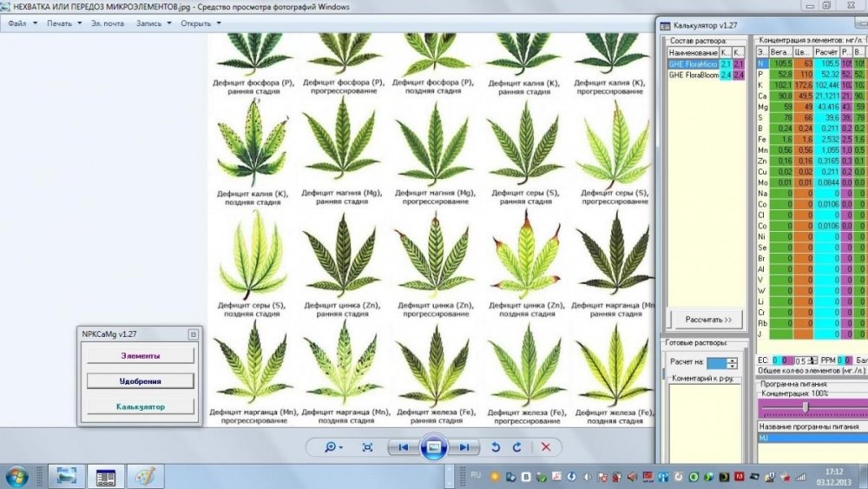Open the paint palette taskbar app
This screenshot has width=868, height=489.
(144, 476)
